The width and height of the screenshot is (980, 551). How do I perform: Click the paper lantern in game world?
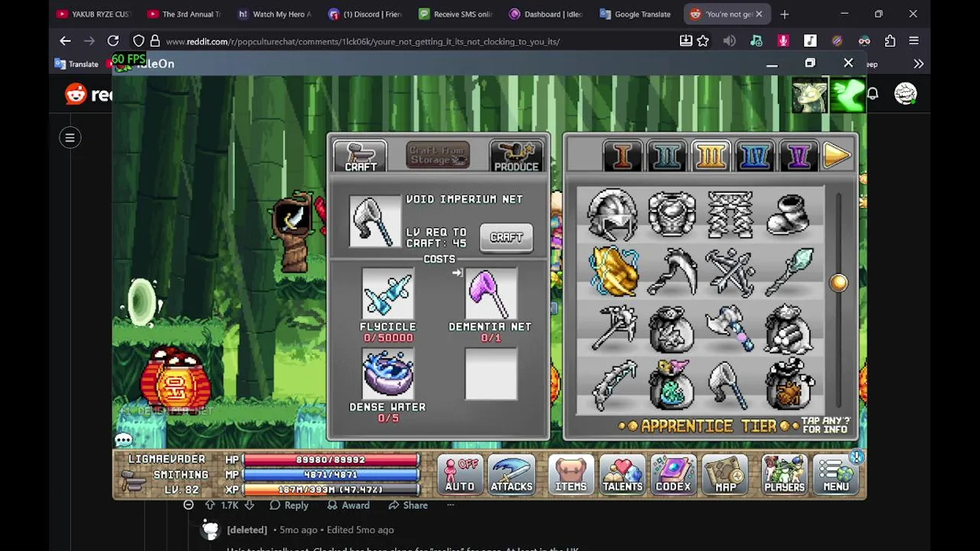[175, 380]
